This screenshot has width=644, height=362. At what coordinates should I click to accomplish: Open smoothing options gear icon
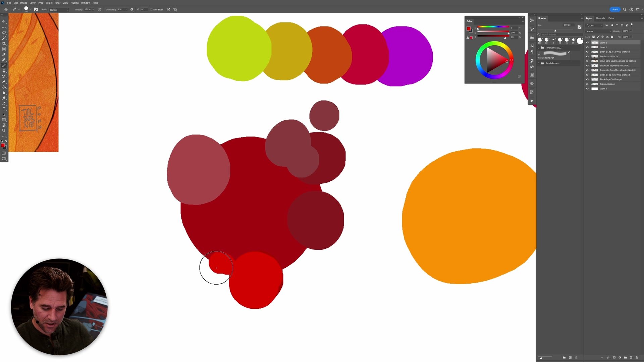[132, 9]
